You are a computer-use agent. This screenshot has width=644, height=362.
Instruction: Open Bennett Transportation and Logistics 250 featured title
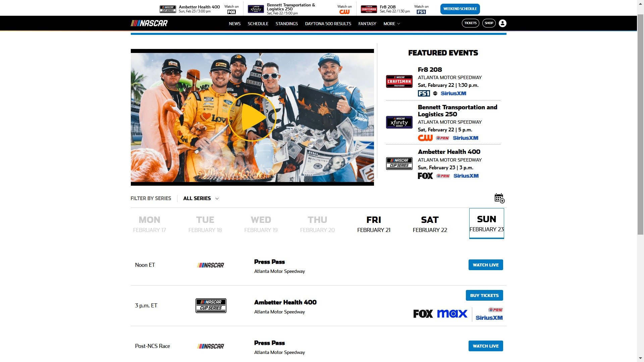click(x=458, y=111)
